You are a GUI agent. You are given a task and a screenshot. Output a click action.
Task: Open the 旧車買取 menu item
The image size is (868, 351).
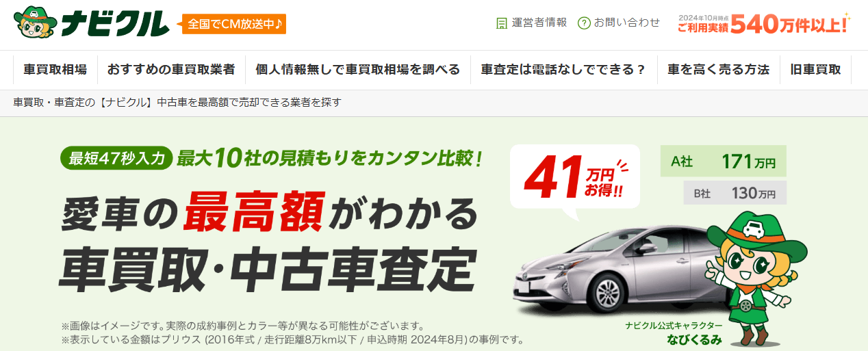(815, 70)
